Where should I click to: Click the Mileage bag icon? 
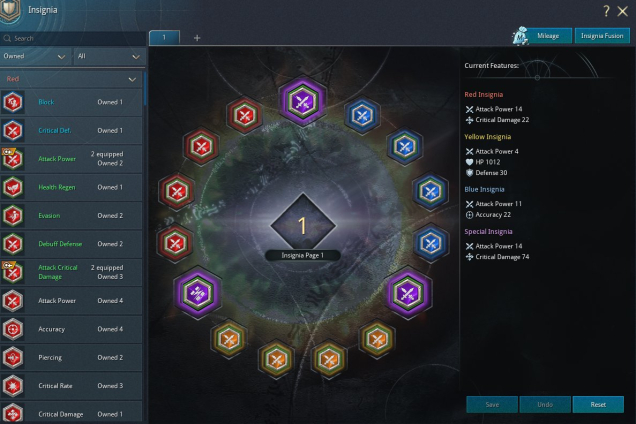pos(520,36)
